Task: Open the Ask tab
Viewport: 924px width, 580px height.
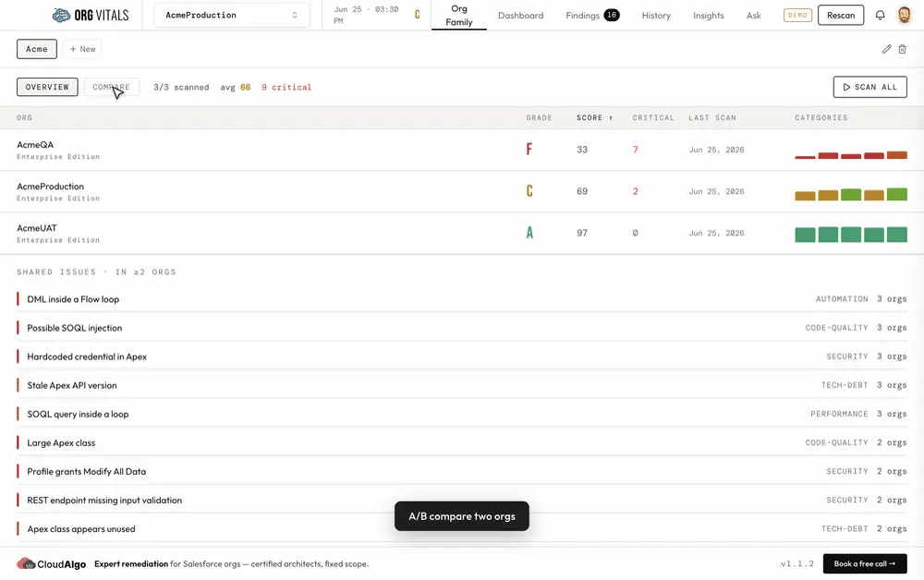Action: click(x=754, y=16)
